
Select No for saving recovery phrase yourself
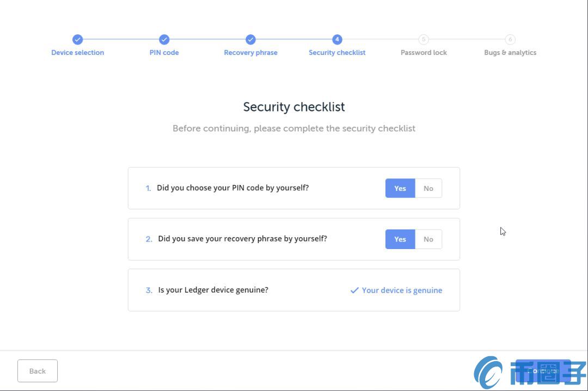coord(428,239)
